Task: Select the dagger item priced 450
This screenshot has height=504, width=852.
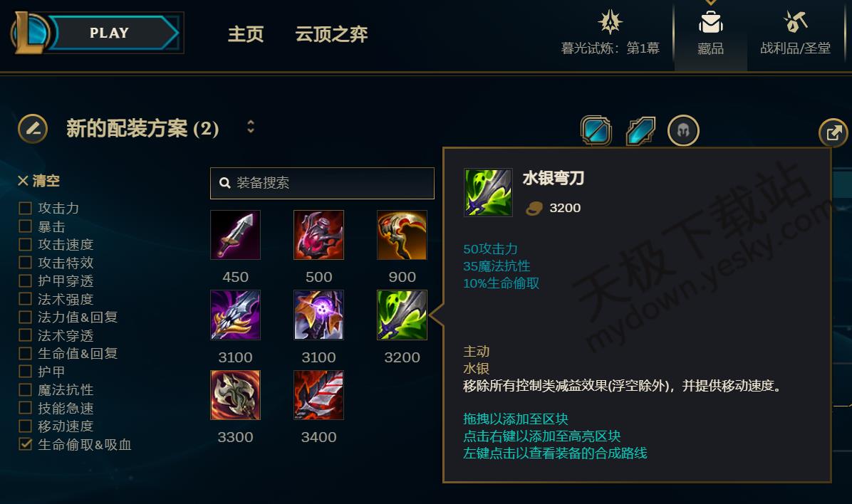Action: (x=235, y=235)
